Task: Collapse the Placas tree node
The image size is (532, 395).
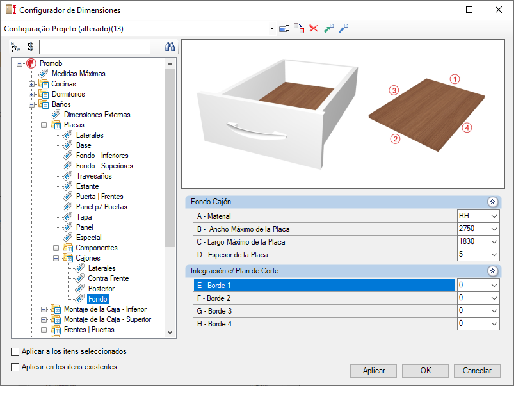Action: click(44, 125)
